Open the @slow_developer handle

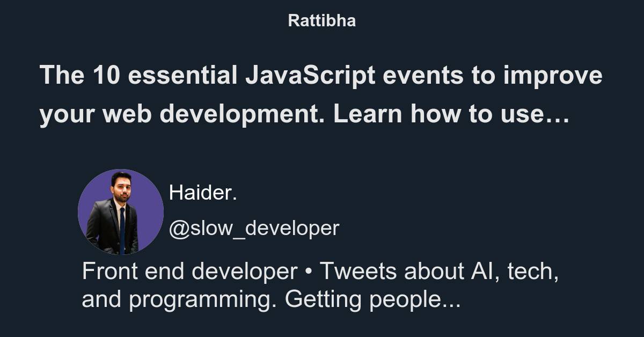(x=254, y=228)
